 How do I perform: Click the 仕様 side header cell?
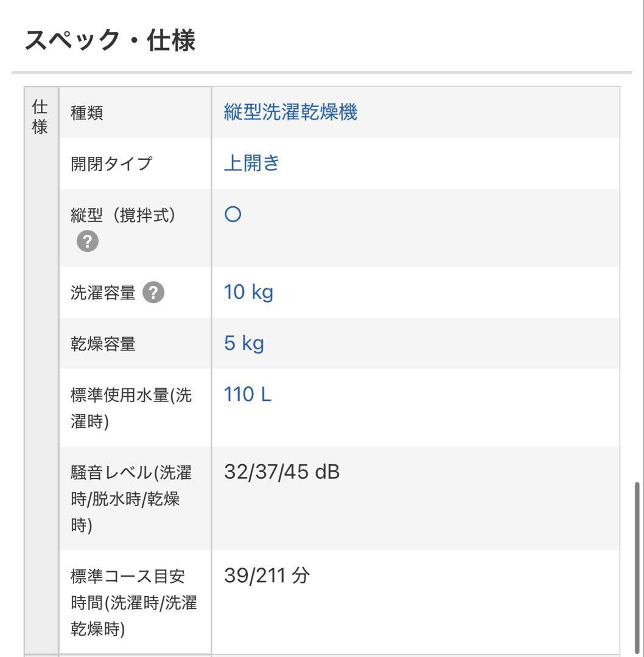[40, 118]
